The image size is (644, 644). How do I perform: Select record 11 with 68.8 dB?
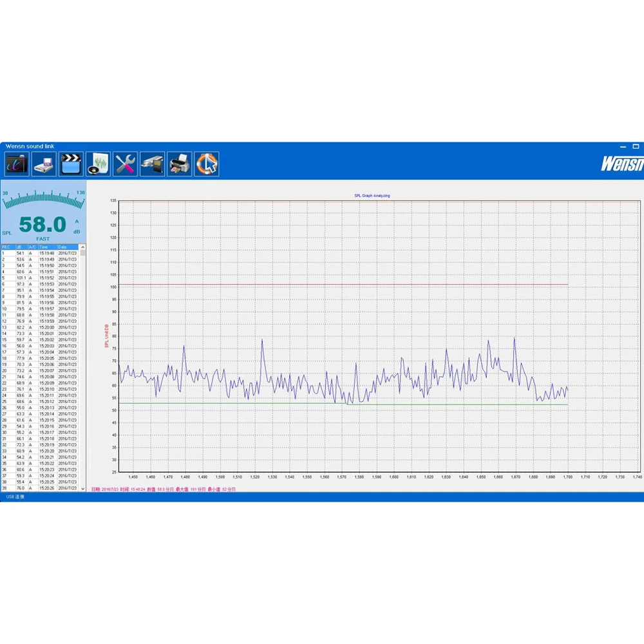click(x=40, y=315)
